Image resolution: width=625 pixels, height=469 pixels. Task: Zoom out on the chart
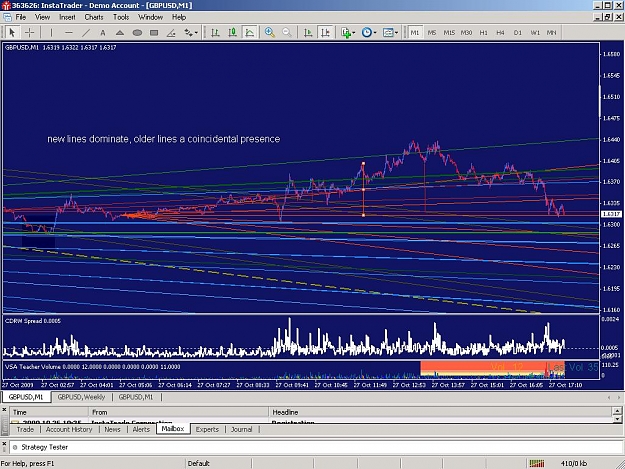[287, 33]
